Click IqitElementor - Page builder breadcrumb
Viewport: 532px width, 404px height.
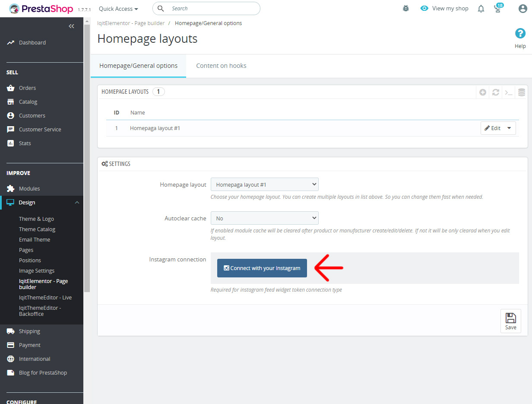click(x=131, y=23)
